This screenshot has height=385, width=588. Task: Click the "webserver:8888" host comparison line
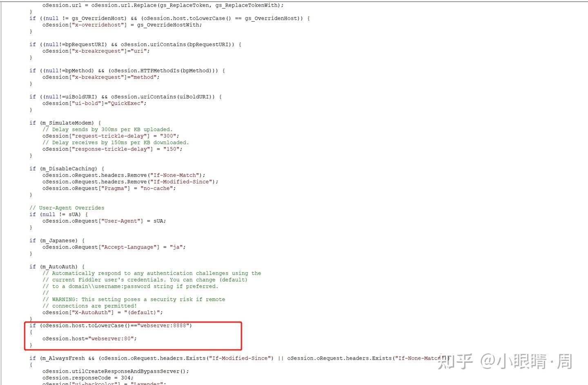click(x=111, y=326)
